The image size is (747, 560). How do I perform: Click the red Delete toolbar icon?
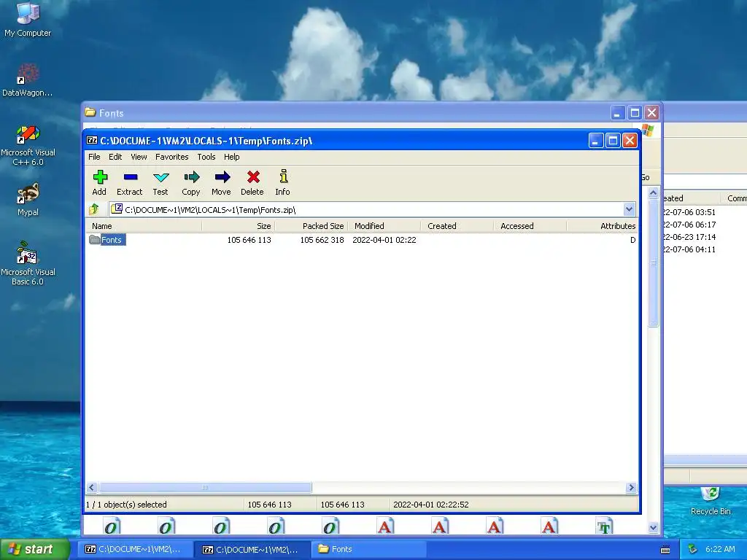pyautogui.click(x=252, y=182)
